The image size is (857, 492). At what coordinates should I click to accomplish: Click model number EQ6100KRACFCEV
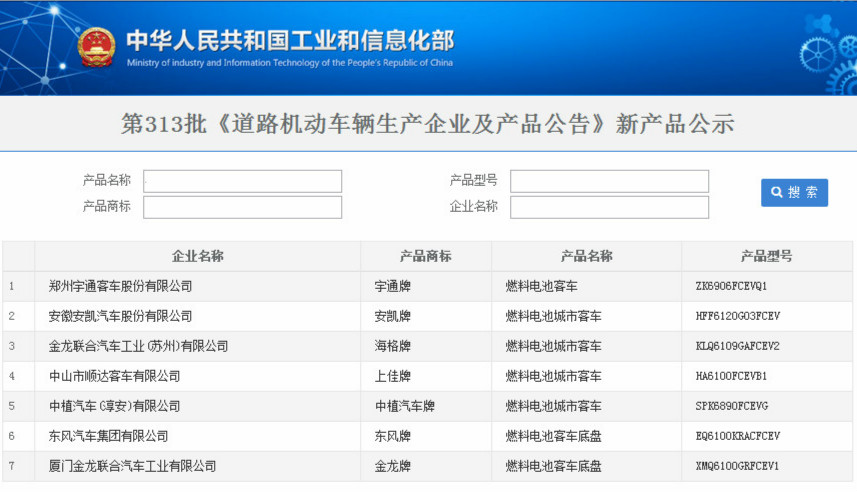click(x=737, y=436)
